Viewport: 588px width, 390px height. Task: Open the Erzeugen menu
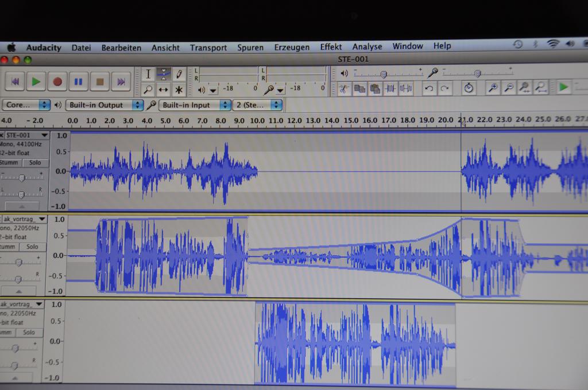(292, 47)
